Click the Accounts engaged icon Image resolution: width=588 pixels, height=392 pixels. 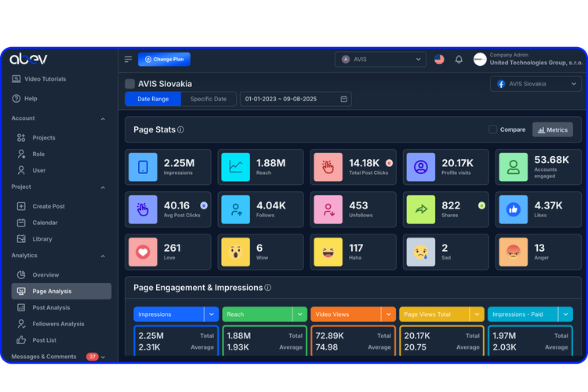(514, 167)
